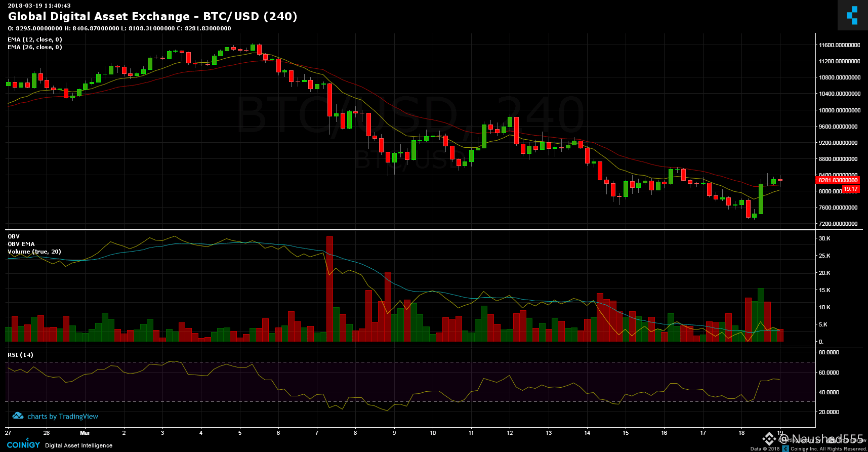
Task: Select the '5' date marker on the time axis
Action: click(x=240, y=433)
